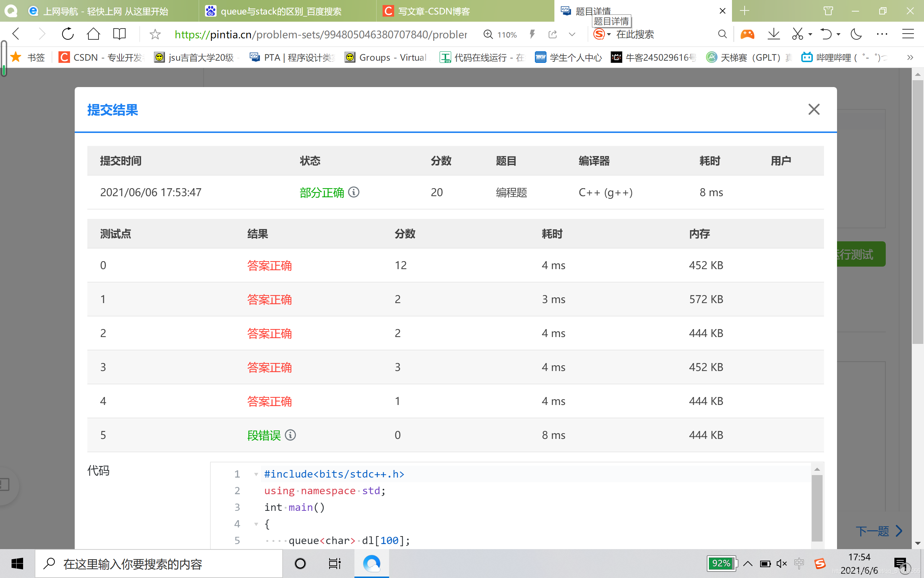This screenshot has height=578, width=924.
Task: Click the page vertical scrollbar thumb
Action: pyautogui.click(x=918, y=212)
